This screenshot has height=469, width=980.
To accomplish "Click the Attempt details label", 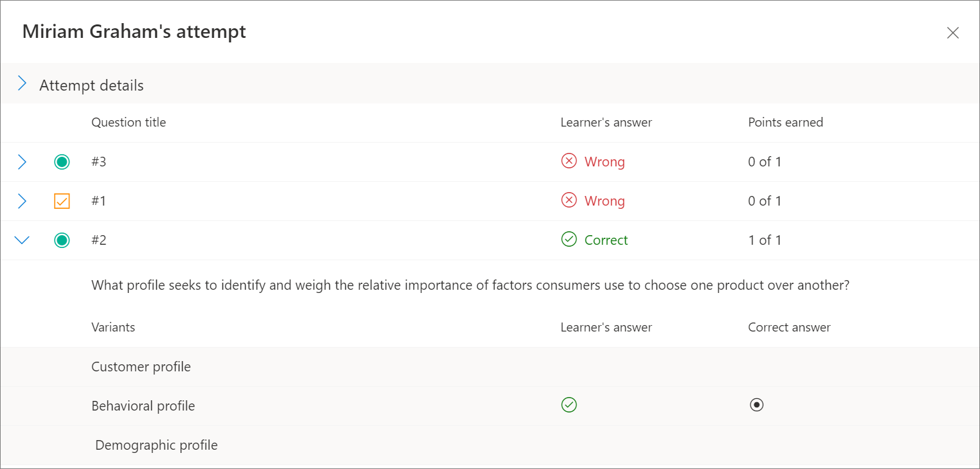I will click(91, 85).
